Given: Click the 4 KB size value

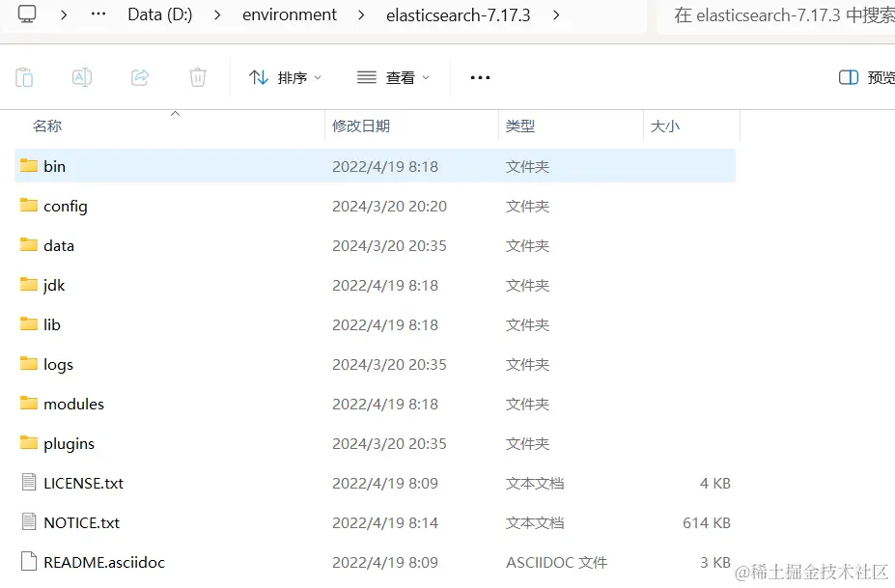Looking at the screenshot, I should 715,483.
